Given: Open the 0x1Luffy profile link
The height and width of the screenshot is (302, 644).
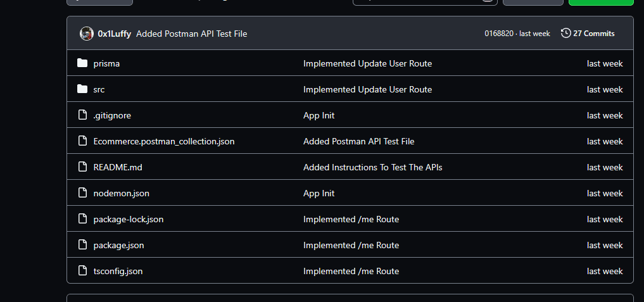Looking at the screenshot, I should 115,34.
